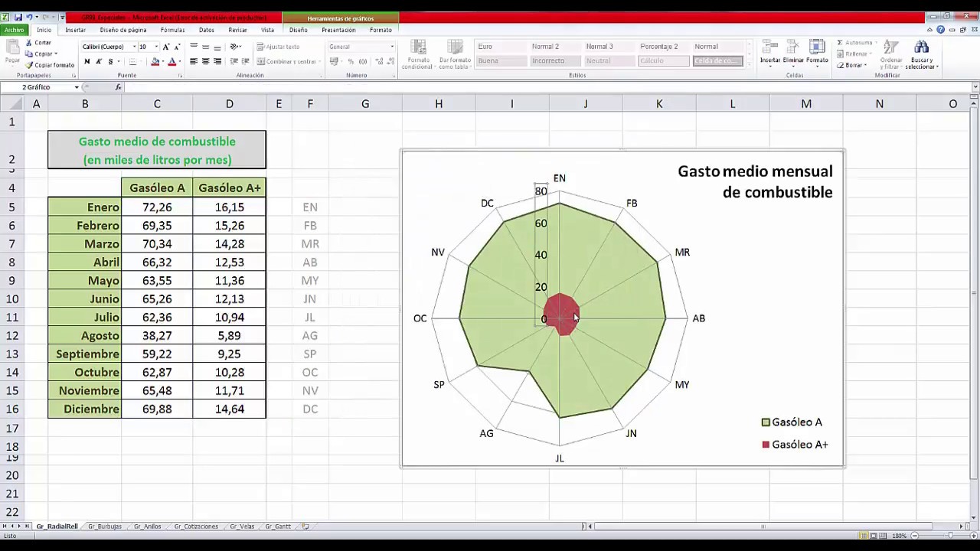Screen dimensions: 980x551
Task: Open the Gr_Gantt sheet tab
Action: [x=278, y=527]
